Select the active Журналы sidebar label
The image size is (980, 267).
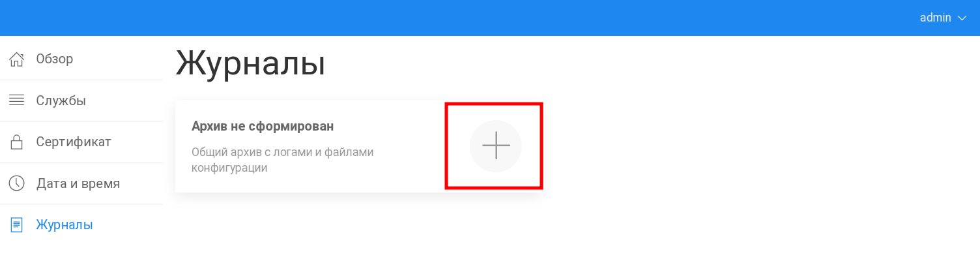[x=65, y=225]
